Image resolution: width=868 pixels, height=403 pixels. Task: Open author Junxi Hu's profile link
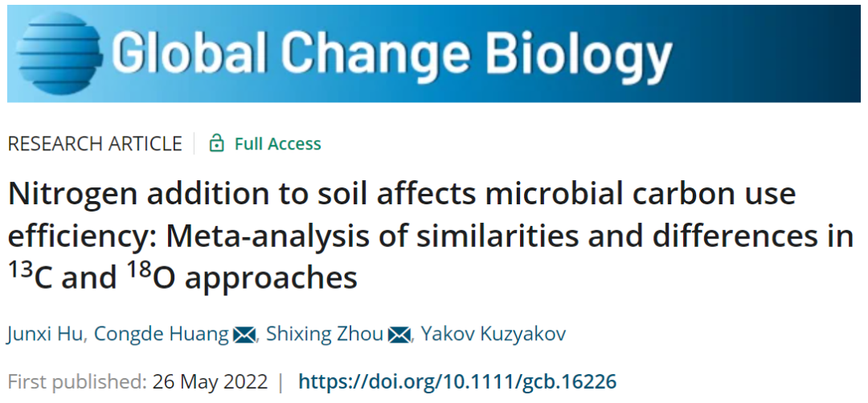tap(46, 335)
